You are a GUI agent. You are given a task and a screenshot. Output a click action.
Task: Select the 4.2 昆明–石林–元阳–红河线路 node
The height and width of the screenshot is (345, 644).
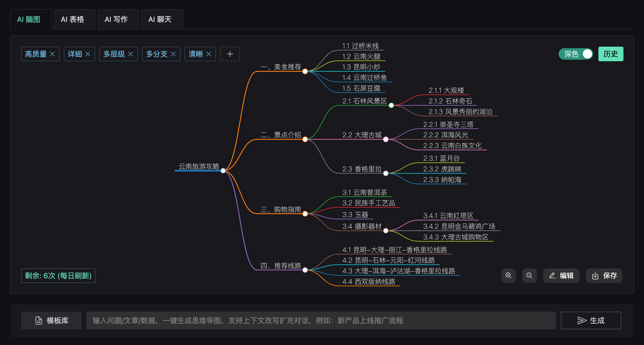click(x=389, y=260)
